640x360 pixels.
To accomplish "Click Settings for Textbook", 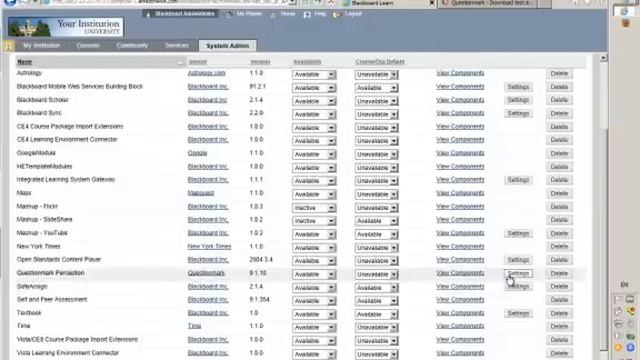I will click(x=518, y=313).
